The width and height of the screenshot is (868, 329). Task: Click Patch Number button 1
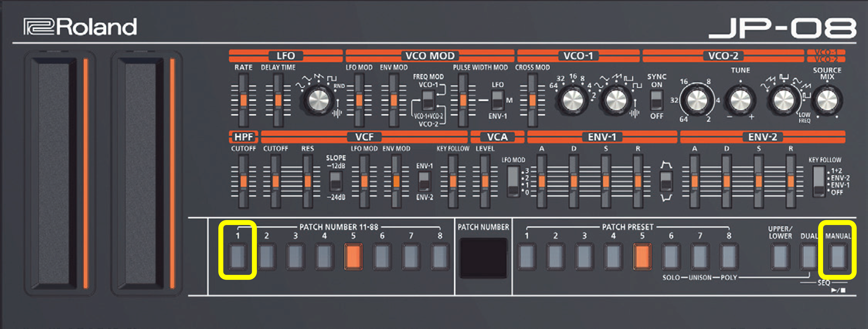click(238, 257)
